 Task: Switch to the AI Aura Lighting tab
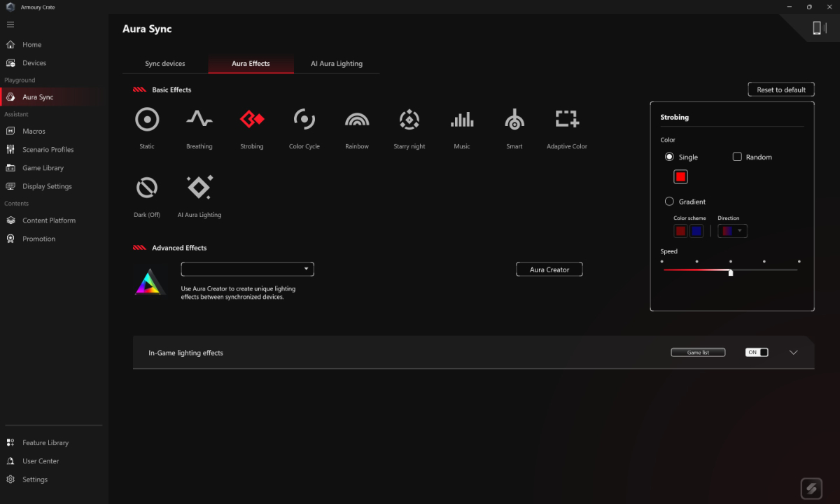coord(337,64)
